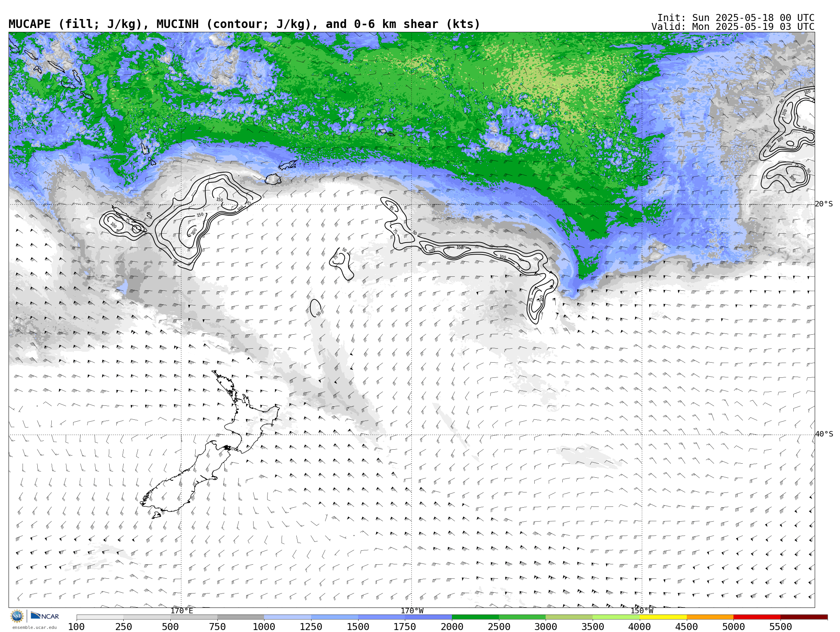
Task: Click the red 5000-5500 colorbar segment
Action: coord(757,617)
